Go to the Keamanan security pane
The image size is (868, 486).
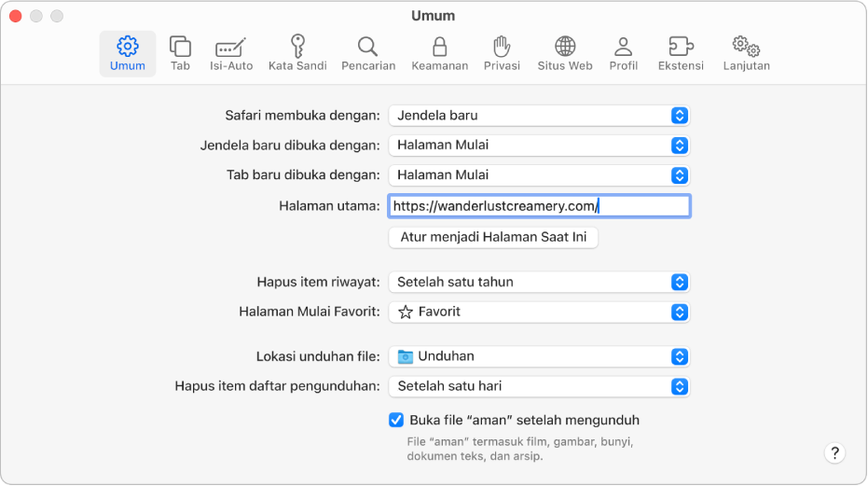coord(439,53)
